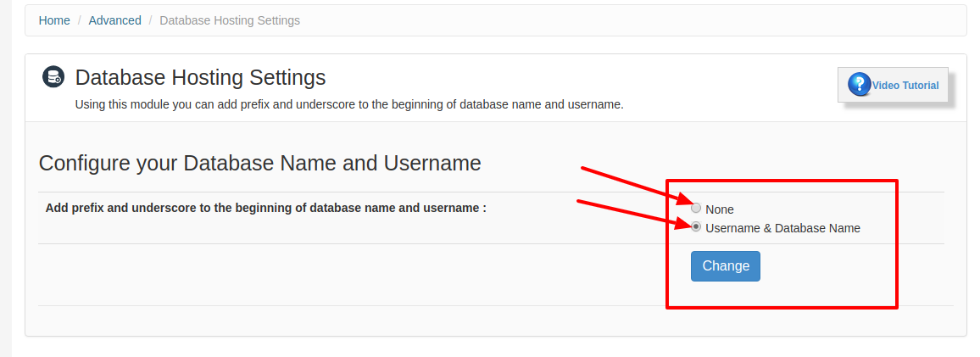Click the bold "Add prefix and underscore" field label
This screenshot has width=980, height=357.
tap(265, 208)
